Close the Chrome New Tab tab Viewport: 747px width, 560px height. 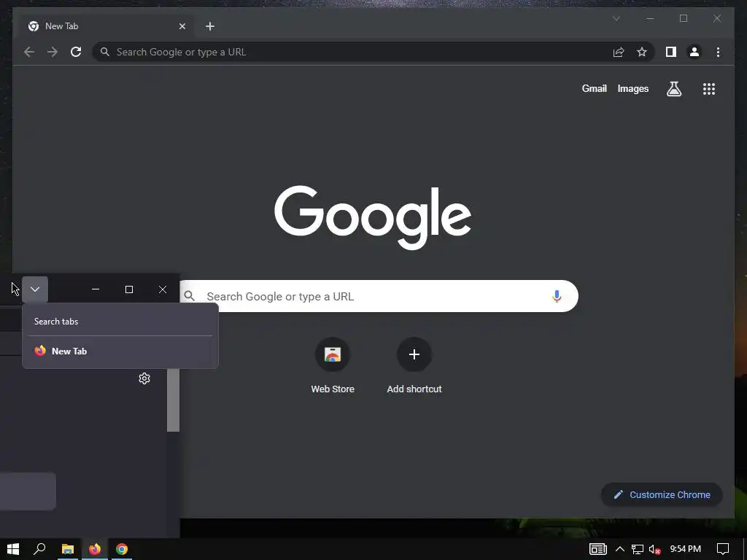click(182, 26)
